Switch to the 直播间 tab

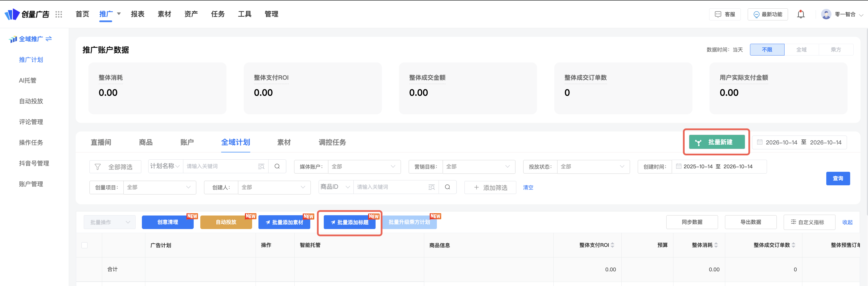(101, 142)
